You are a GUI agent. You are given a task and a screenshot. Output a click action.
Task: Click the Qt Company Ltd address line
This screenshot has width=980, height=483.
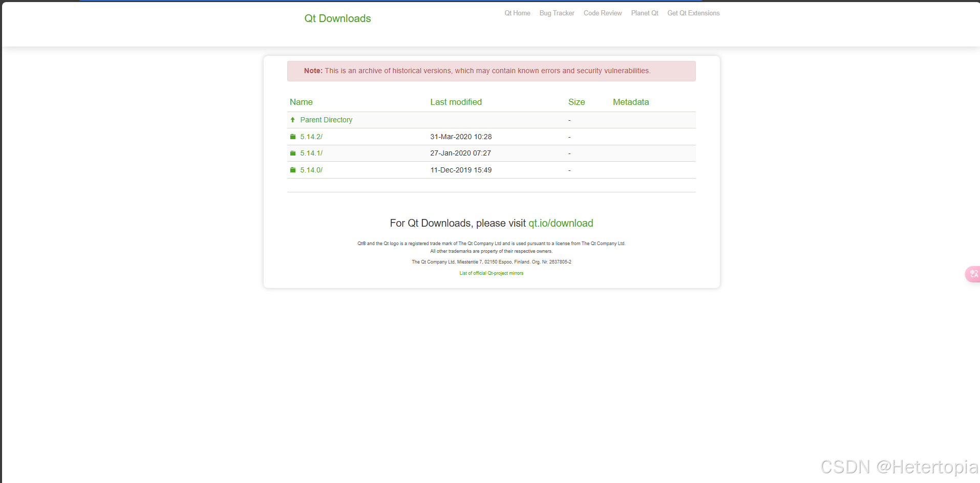click(x=492, y=262)
